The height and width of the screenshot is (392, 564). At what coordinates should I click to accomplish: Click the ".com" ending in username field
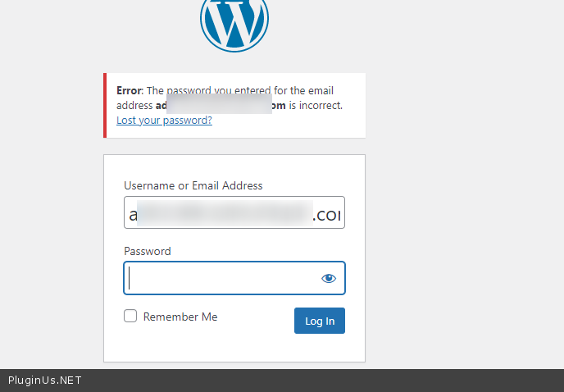[327, 215]
